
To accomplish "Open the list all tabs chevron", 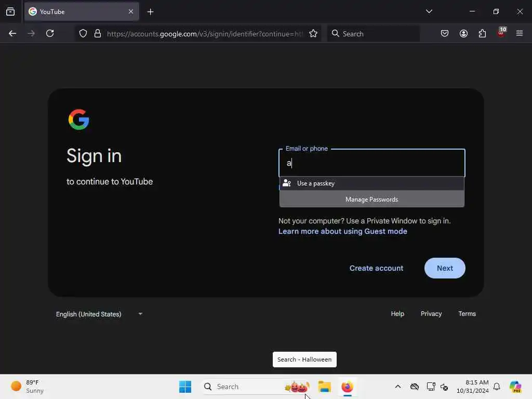I will point(429,11).
